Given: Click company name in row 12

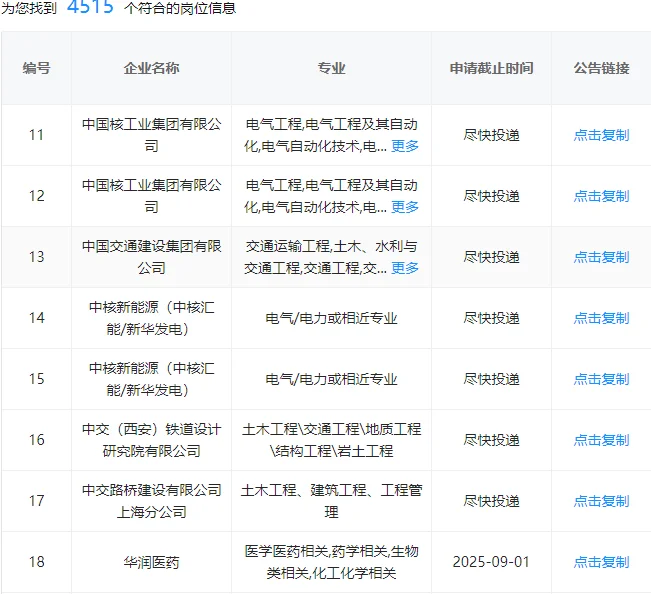Looking at the screenshot, I should pyautogui.click(x=152, y=196).
